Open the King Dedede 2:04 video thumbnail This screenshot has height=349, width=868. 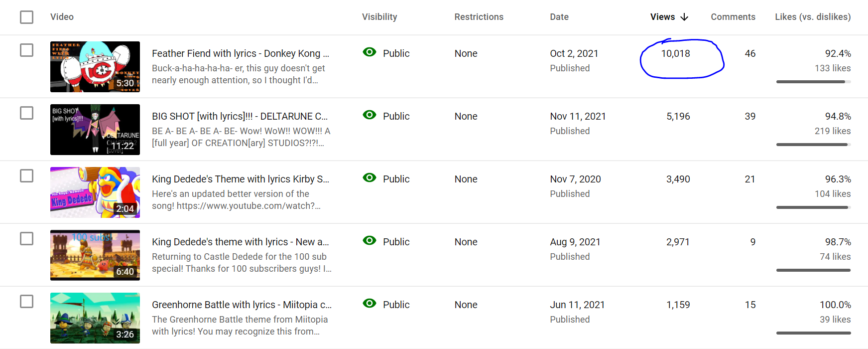[95, 192]
